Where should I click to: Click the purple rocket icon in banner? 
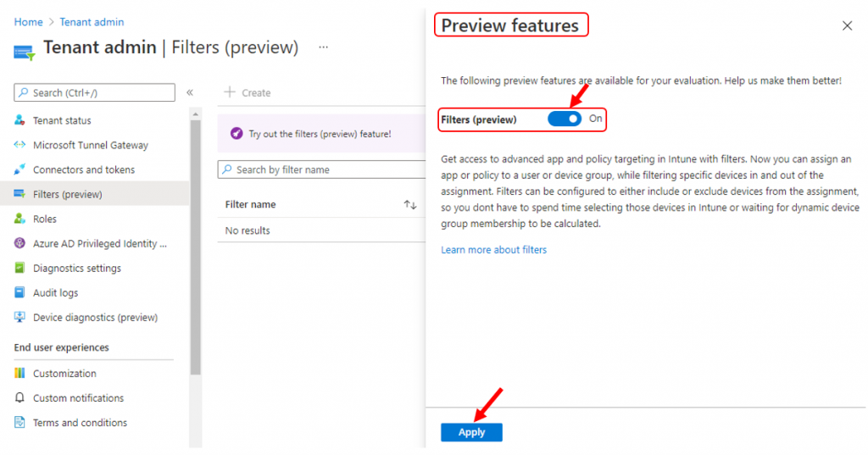(236, 133)
